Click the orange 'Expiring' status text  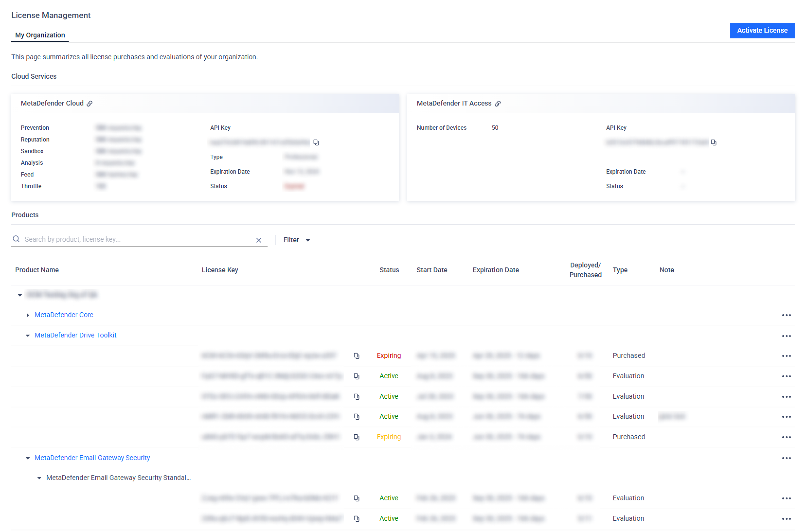[x=389, y=437]
